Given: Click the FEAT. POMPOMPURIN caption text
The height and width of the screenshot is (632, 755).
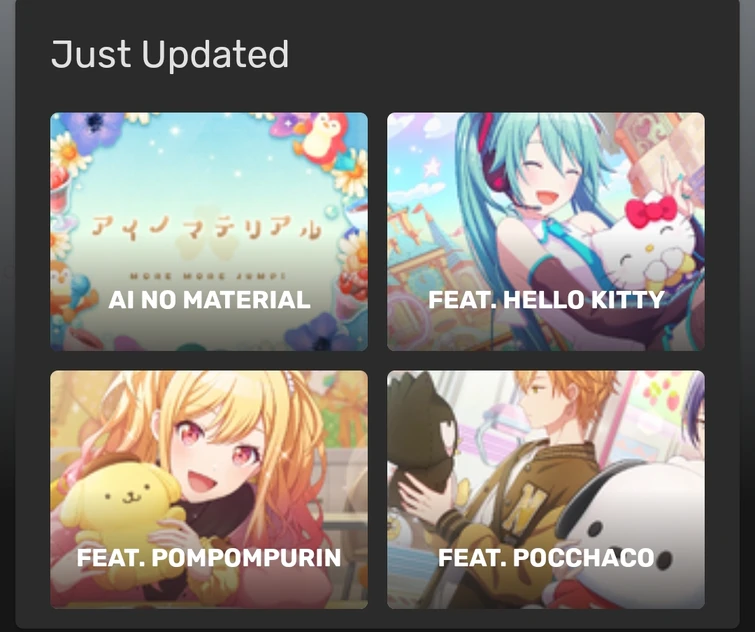Looking at the screenshot, I should pyautogui.click(x=209, y=558).
